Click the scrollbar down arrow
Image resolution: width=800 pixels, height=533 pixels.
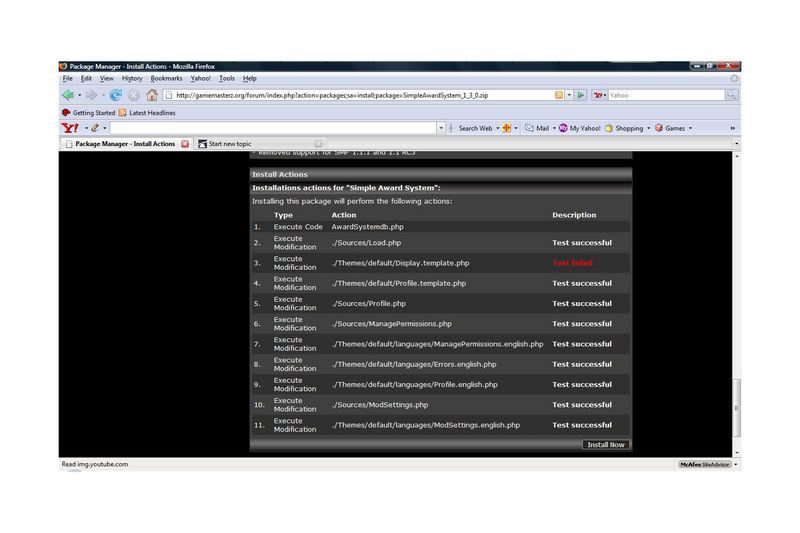click(736, 453)
